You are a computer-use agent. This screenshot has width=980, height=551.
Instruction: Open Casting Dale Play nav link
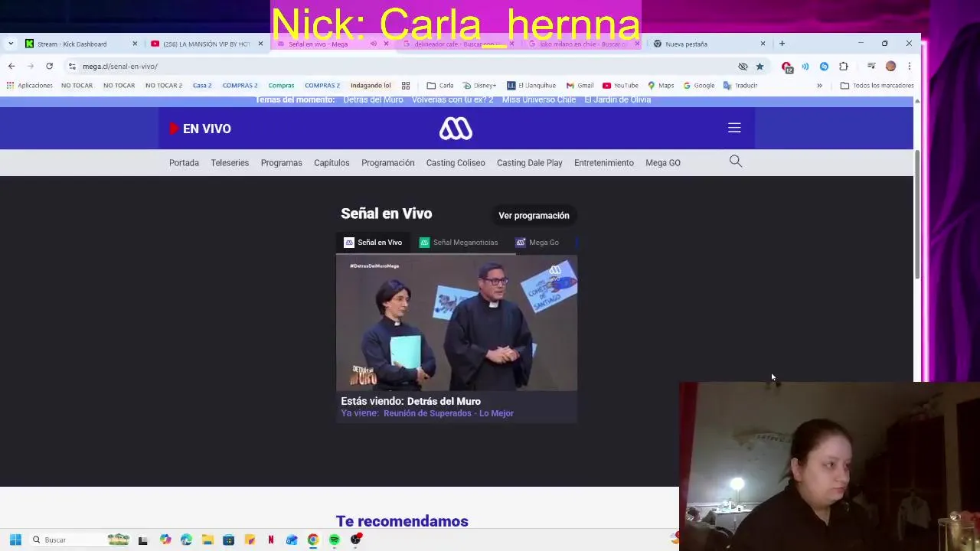click(x=529, y=162)
